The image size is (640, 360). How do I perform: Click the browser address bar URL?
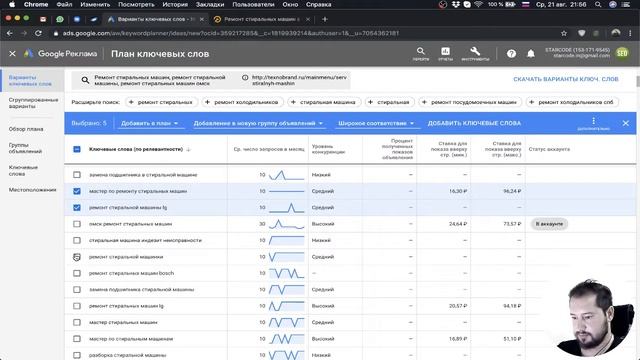[x=231, y=33]
